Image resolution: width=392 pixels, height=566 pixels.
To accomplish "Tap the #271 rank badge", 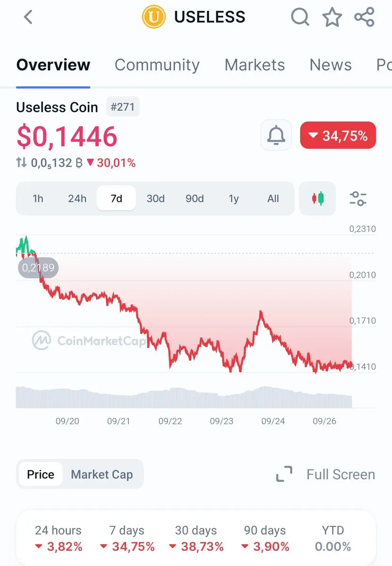I will click(123, 107).
